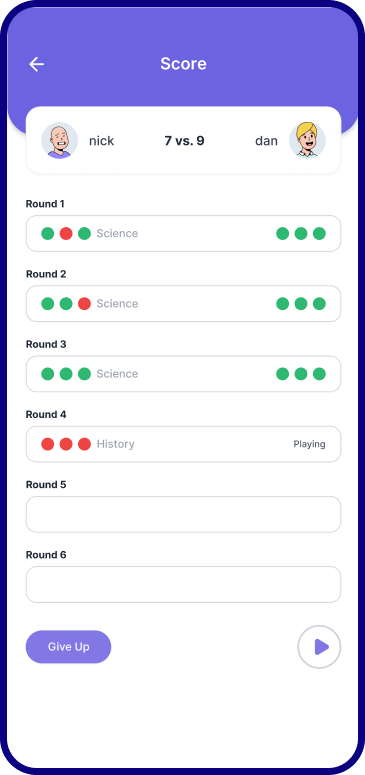The image size is (365, 775).
Task: Click the first red dot in Round 4
Action: click(47, 444)
